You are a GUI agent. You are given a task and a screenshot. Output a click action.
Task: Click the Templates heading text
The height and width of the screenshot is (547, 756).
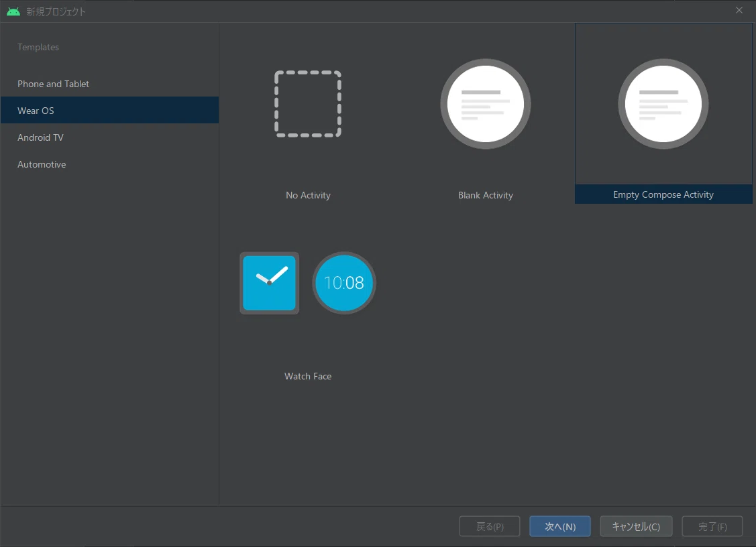tap(38, 47)
